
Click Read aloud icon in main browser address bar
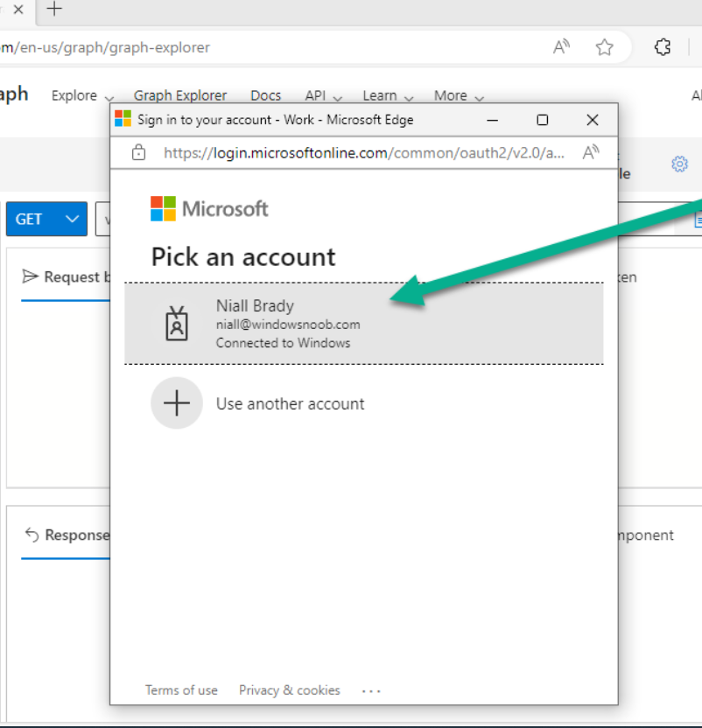[x=561, y=47]
